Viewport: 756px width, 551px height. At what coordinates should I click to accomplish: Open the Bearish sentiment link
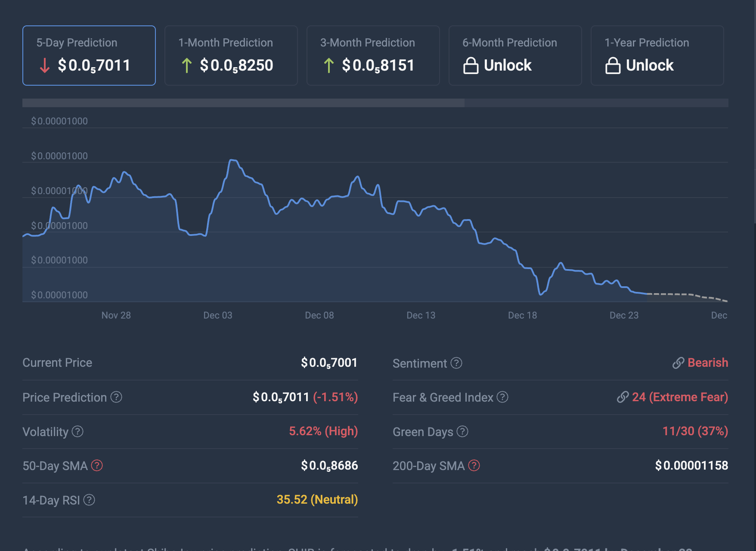click(x=707, y=363)
